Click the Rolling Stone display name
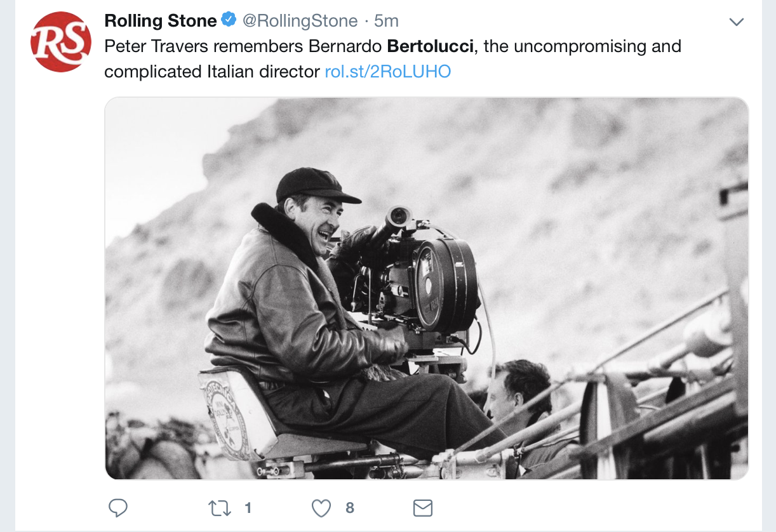 pos(161,21)
